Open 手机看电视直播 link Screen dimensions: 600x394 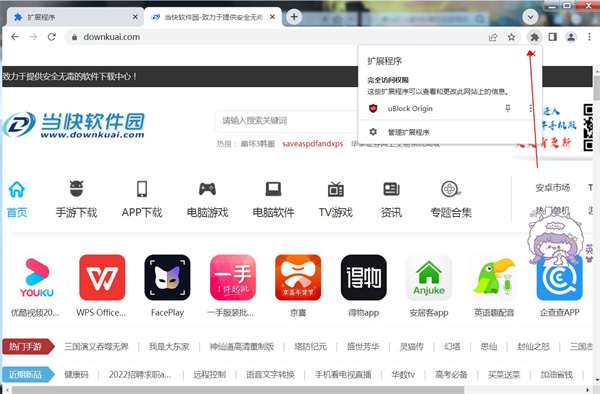point(343,374)
